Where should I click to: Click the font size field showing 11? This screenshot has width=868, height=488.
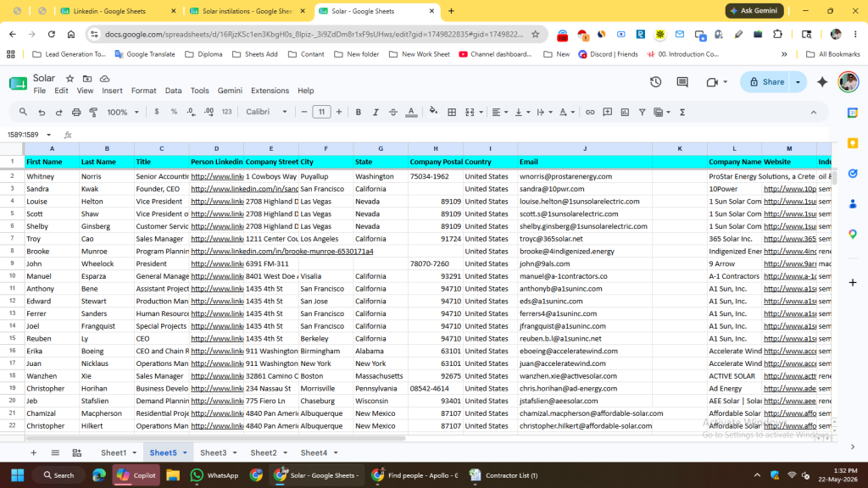tap(321, 113)
